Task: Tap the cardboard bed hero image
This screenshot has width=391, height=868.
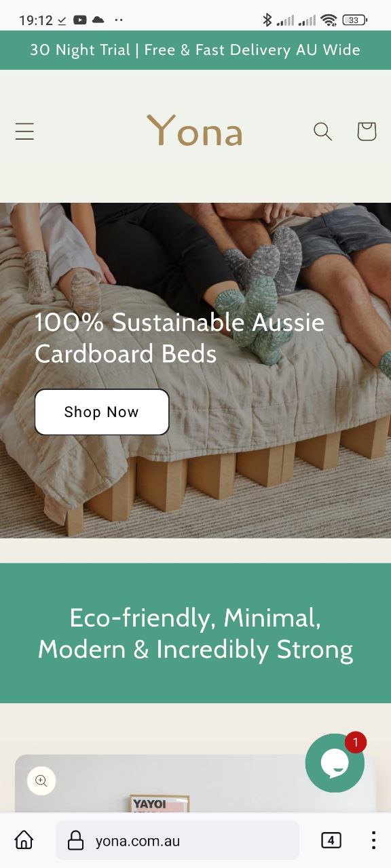Action: [x=195, y=370]
